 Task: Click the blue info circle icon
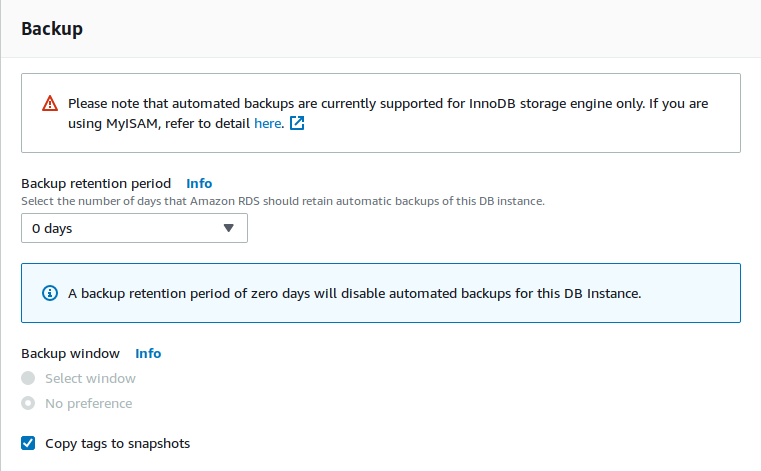point(50,293)
